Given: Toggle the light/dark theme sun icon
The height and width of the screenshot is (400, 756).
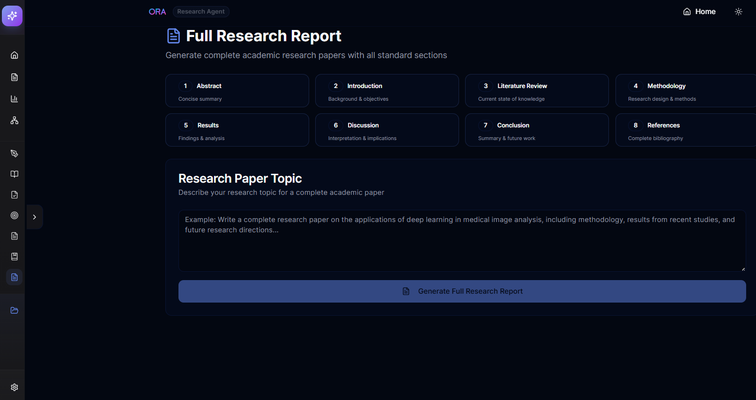Looking at the screenshot, I should coord(739,12).
